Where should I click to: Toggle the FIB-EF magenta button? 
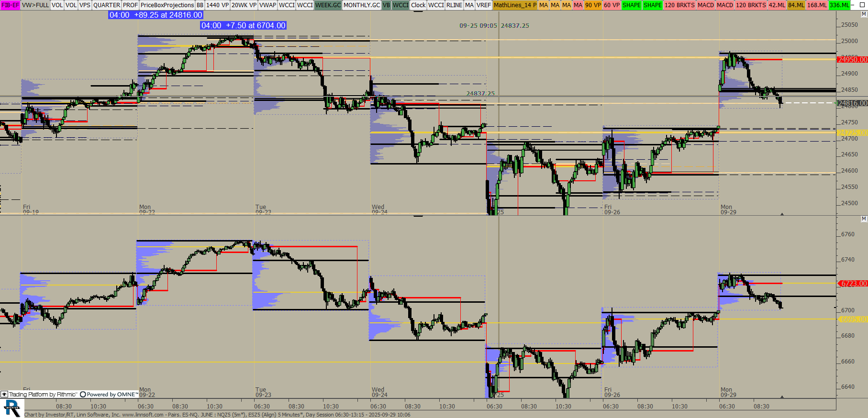[10, 5]
